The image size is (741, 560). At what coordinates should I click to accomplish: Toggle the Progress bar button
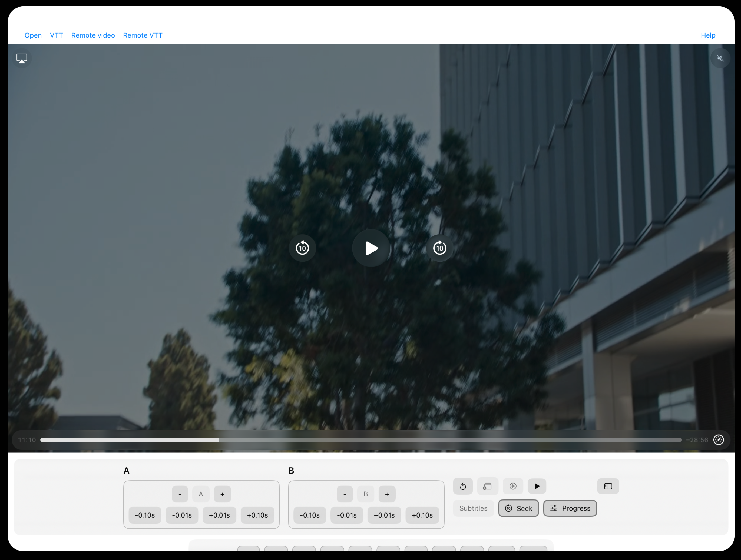click(570, 508)
